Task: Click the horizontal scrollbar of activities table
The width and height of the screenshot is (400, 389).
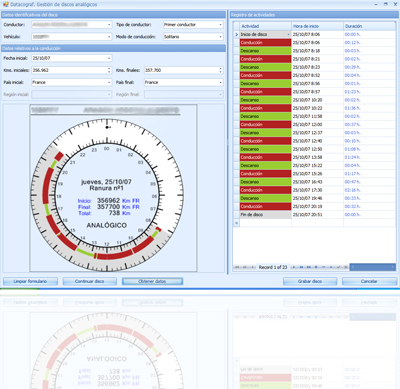Action: tap(373, 267)
